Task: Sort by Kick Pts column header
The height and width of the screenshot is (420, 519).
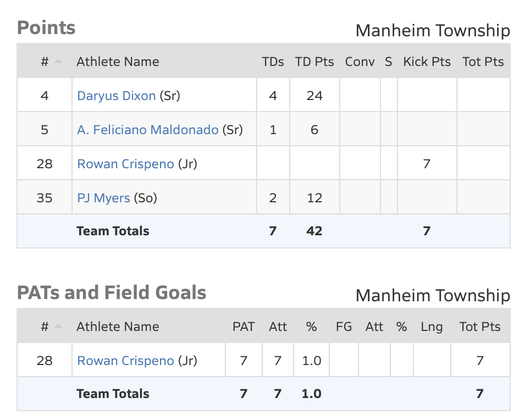Action: coord(427,62)
